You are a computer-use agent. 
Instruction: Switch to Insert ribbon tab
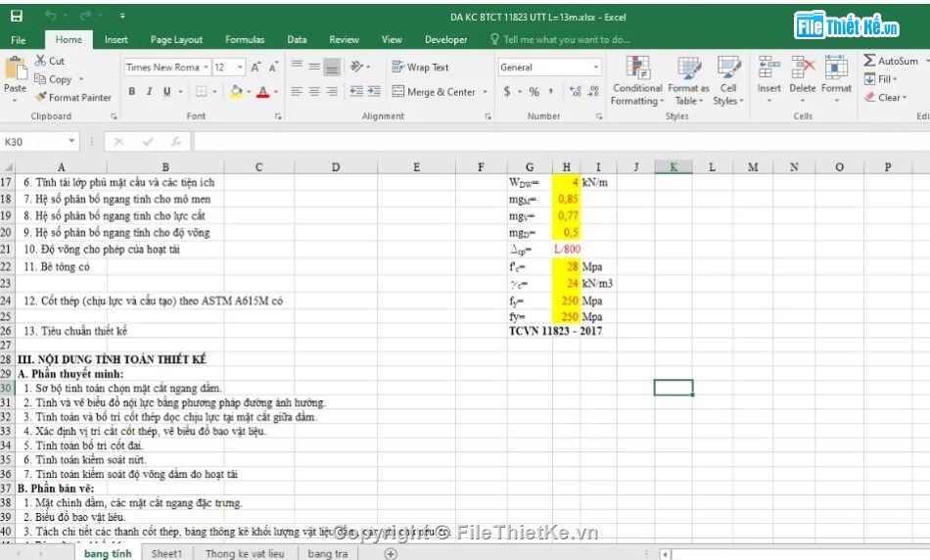pyautogui.click(x=116, y=40)
